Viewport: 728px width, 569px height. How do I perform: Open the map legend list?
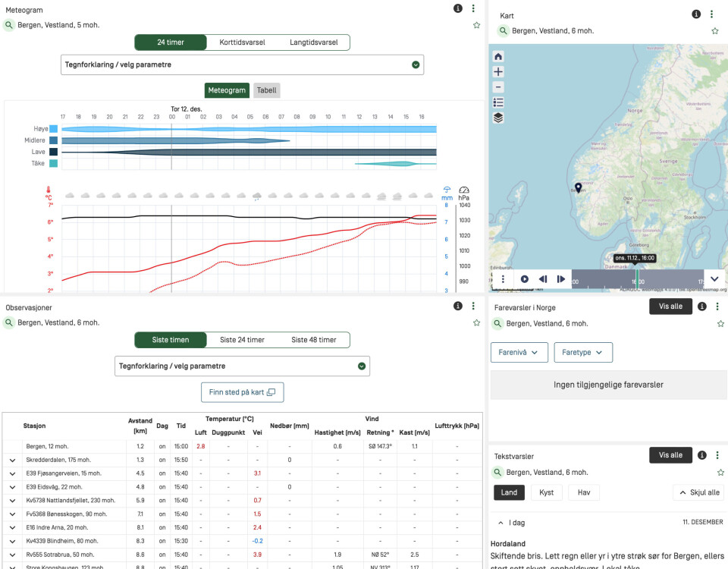coord(498,102)
